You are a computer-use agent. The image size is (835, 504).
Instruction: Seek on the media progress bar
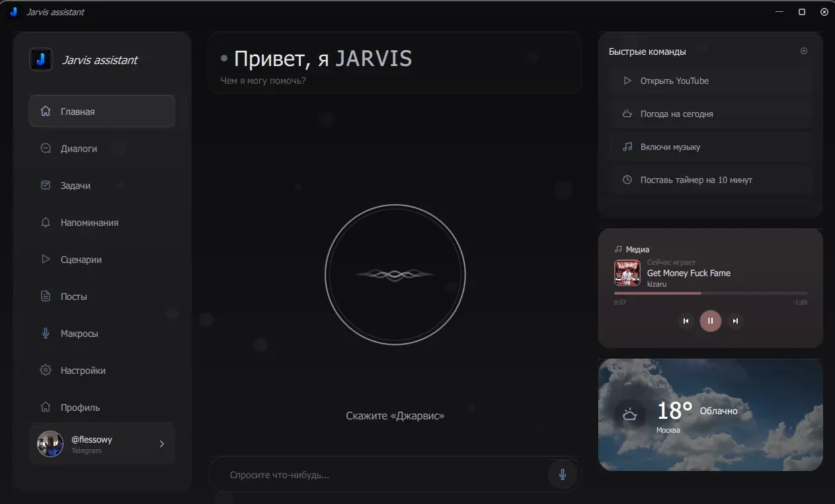click(x=711, y=293)
